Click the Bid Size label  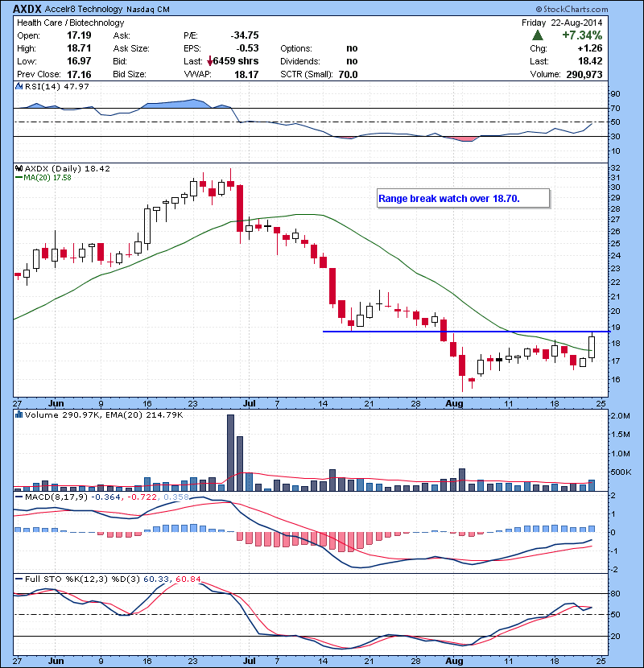tap(130, 74)
